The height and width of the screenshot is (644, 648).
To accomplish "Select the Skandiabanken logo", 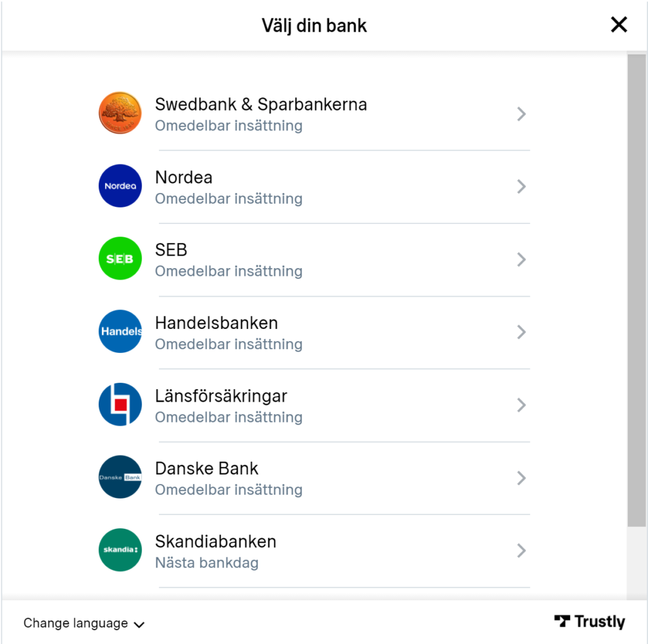I will click(x=120, y=550).
